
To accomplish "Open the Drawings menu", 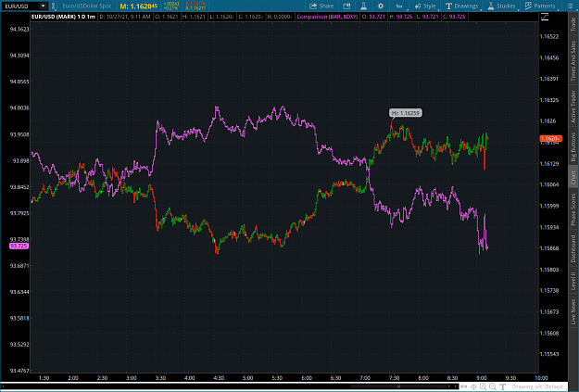I will [462, 6].
